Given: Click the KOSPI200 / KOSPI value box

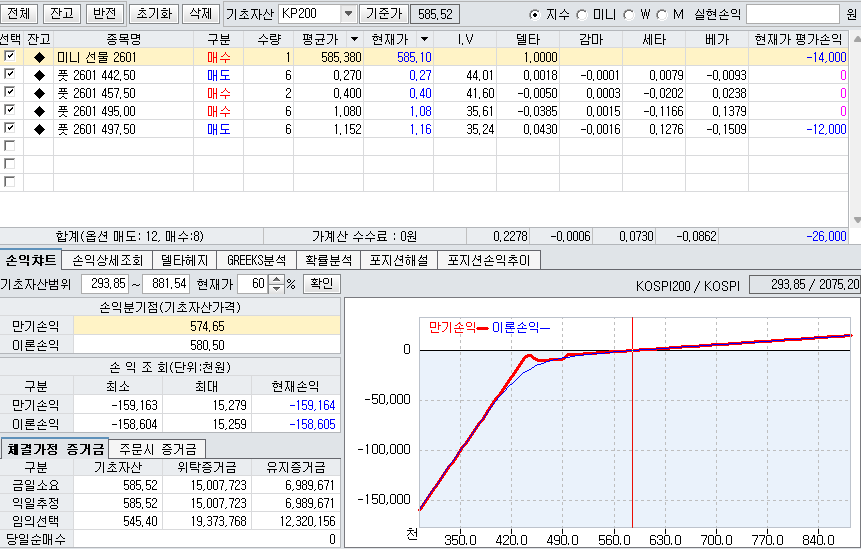Looking at the screenshot, I should [x=804, y=284].
